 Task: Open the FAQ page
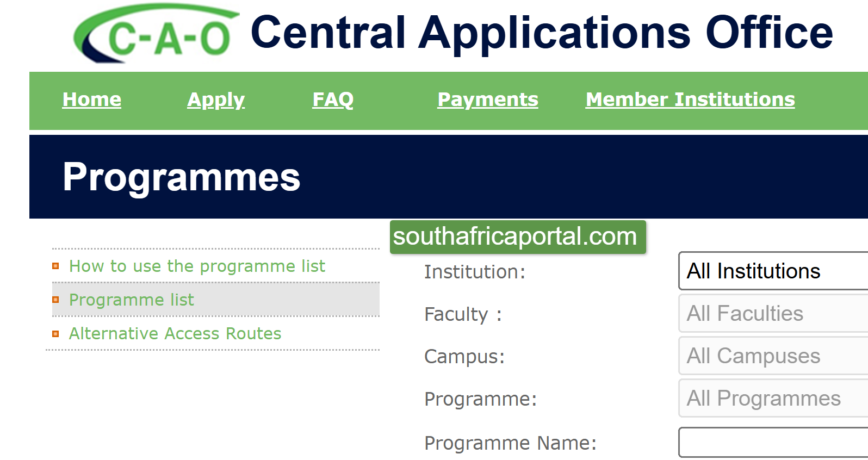coord(333,100)
